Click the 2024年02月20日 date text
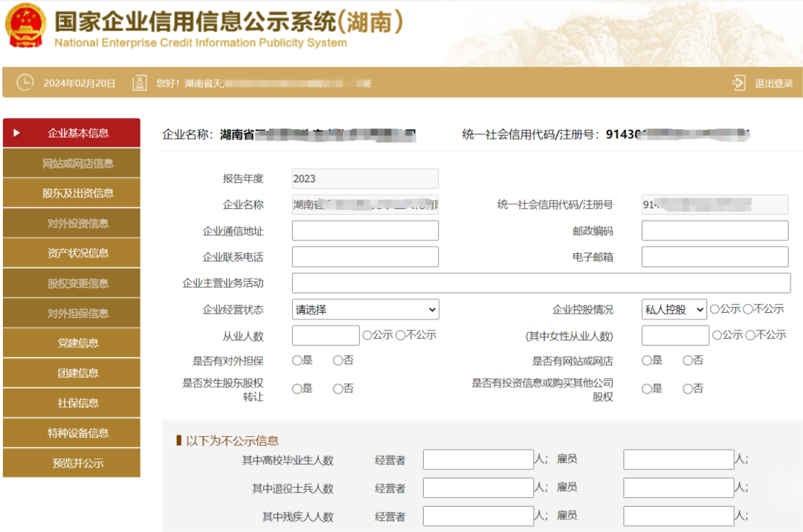The height and width of the screenshot is (532, 803). [x=80, y=83]
